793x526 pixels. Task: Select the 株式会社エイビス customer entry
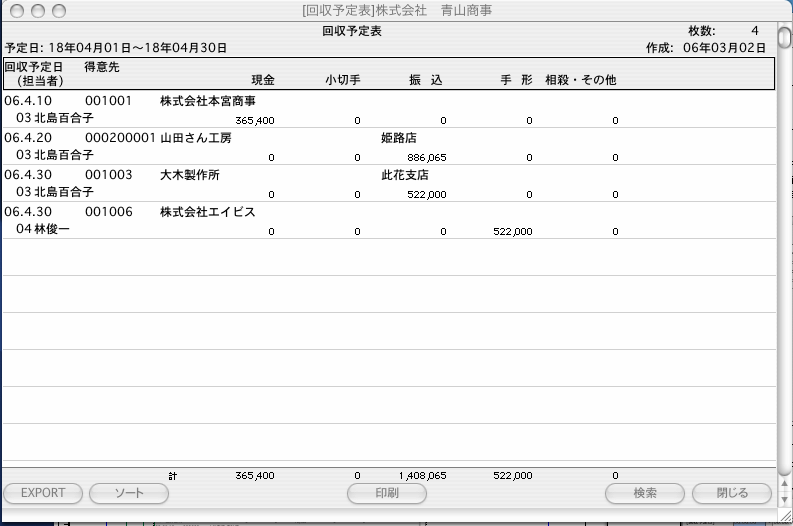[x=207, y=212]
